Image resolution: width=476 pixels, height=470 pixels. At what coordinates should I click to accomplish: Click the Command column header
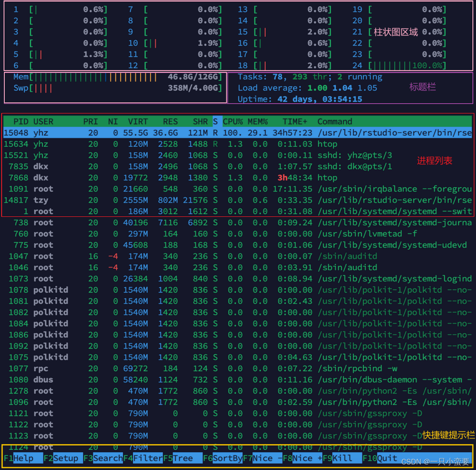335,121
